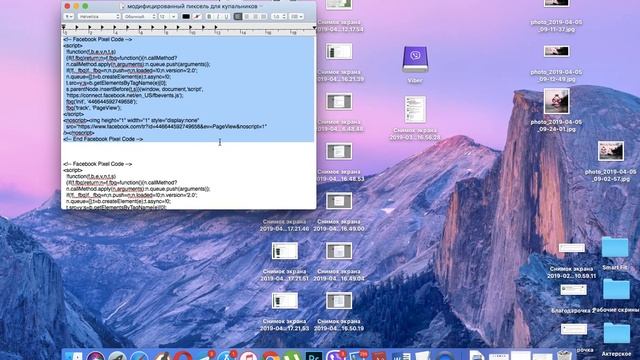640x360 pixels.
Task: Click the line "fbq('init', '446644592749658');"
Action: tap(101, 102)
